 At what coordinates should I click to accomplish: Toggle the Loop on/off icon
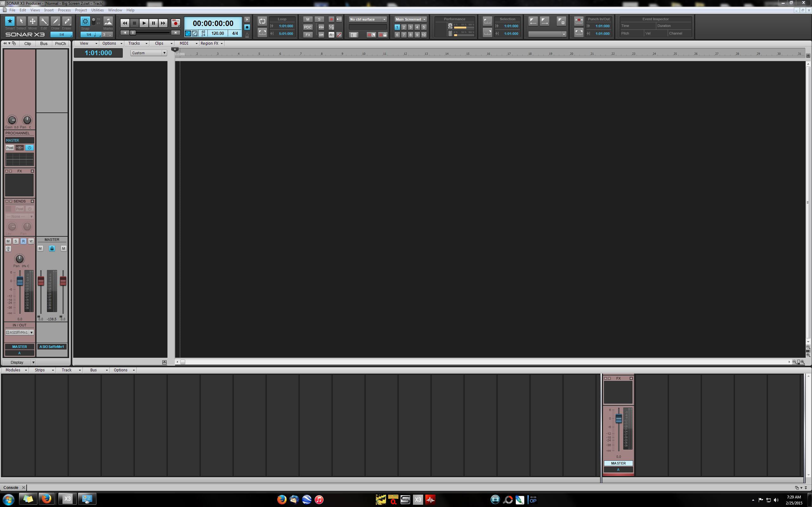point(262,21)
